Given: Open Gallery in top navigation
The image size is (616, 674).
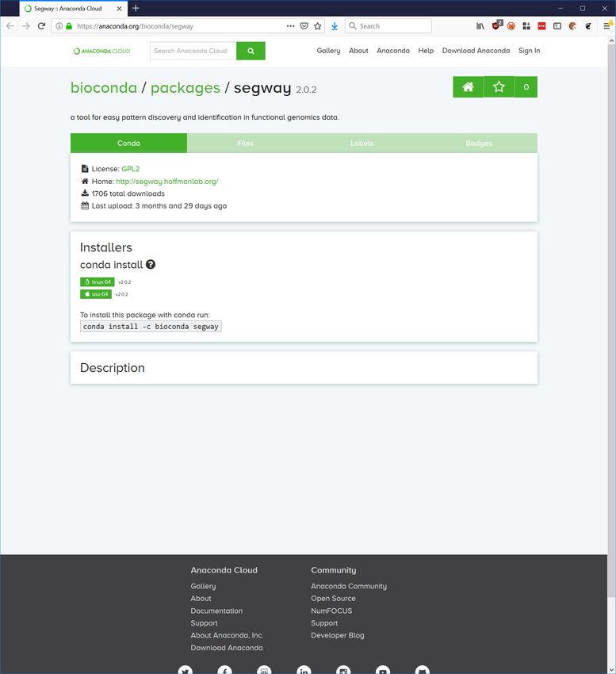Looking at the screenshot, I should point(328,51).
